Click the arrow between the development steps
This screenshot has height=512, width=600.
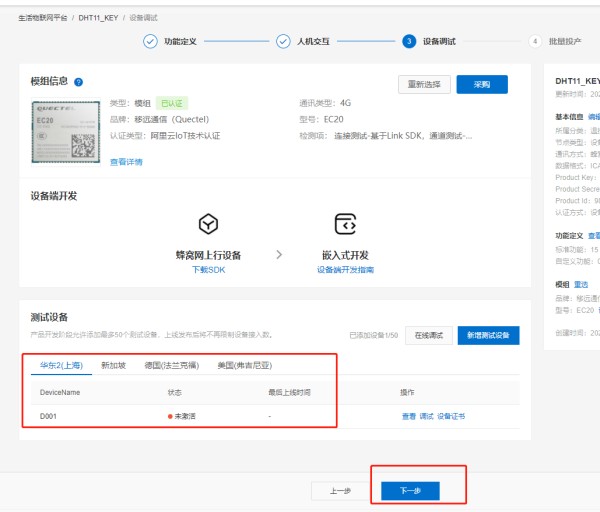pyautogui.click(x=279, y=256)
